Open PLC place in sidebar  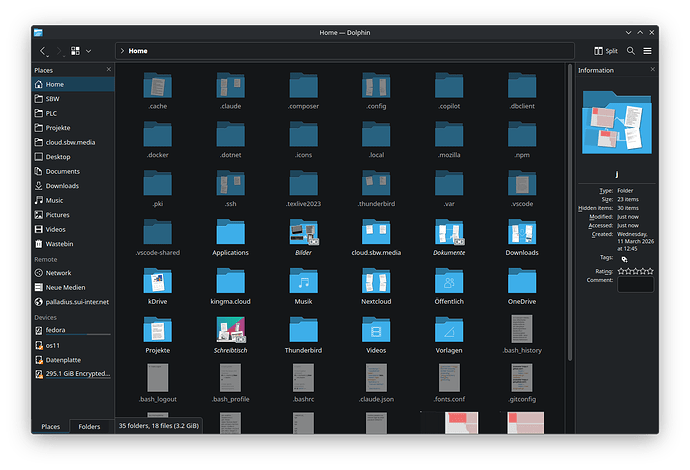[x=73, y=113]
